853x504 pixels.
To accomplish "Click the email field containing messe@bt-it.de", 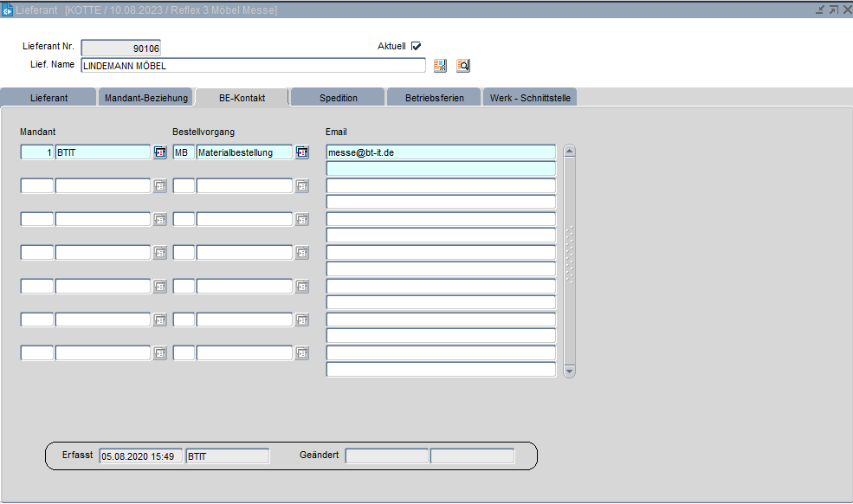I will [x=440, y=152].
